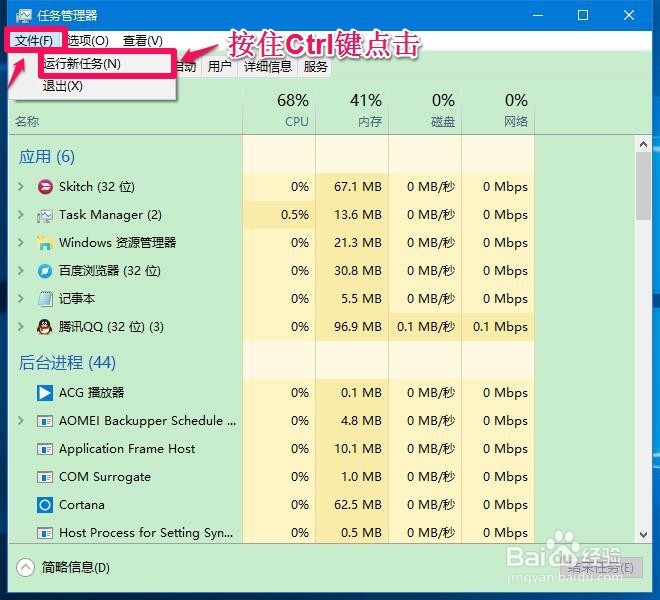The height and width of the screenshot is (600, 660).
Task: Click the 0.1 Mbps network cell for QQ
Action: pos(500,327)
